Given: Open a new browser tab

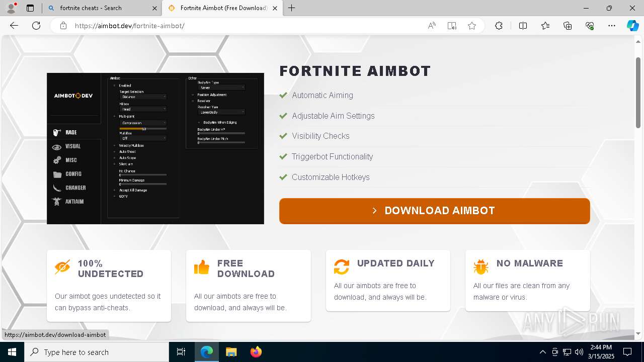Looking at the screenshot, I should (x=291, y=8).
